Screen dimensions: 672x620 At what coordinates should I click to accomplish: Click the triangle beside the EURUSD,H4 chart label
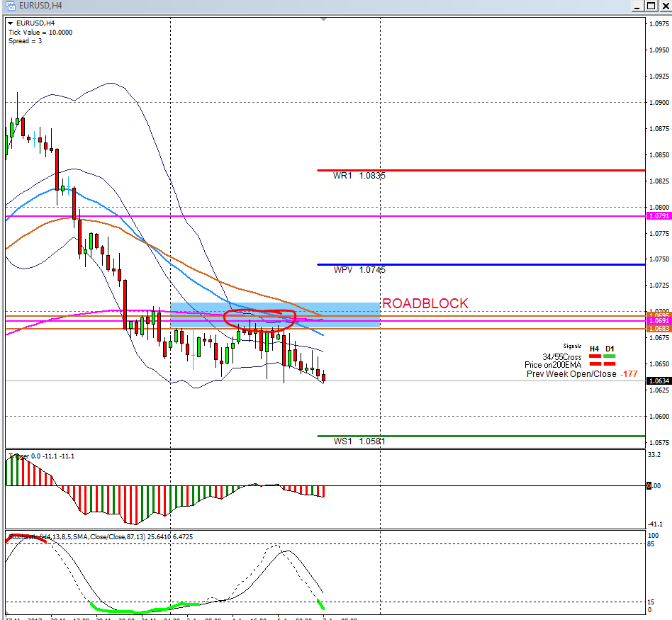coord(11,23)
